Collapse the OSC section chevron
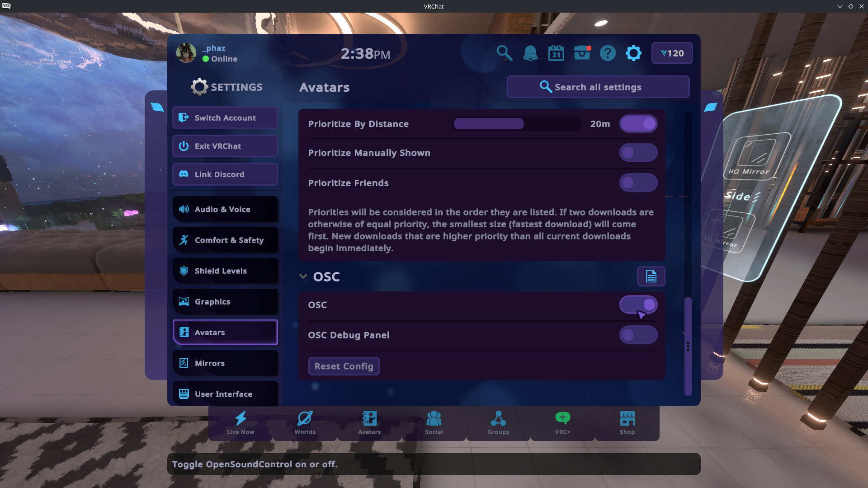This screenshot has height=488, width=868. coord(303,277)
